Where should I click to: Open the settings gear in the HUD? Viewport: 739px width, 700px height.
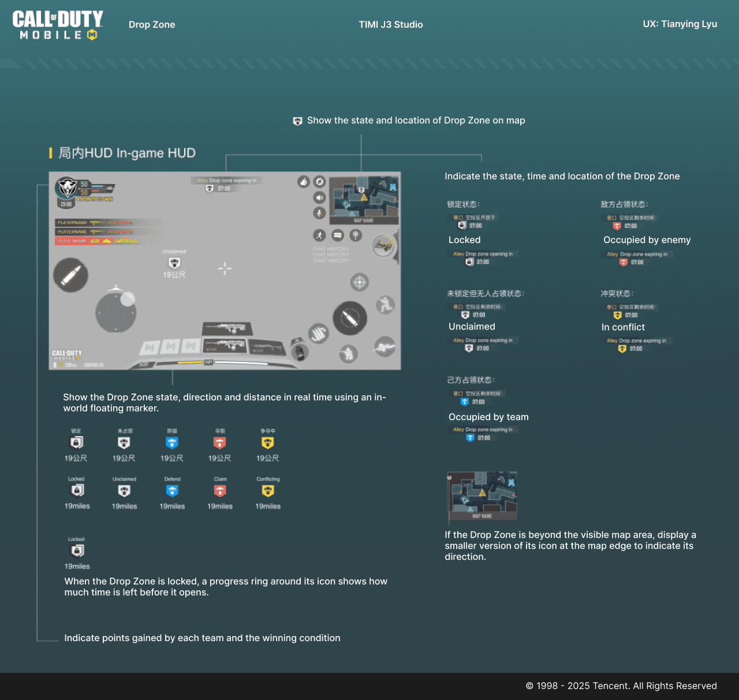(x=320, y=182)
